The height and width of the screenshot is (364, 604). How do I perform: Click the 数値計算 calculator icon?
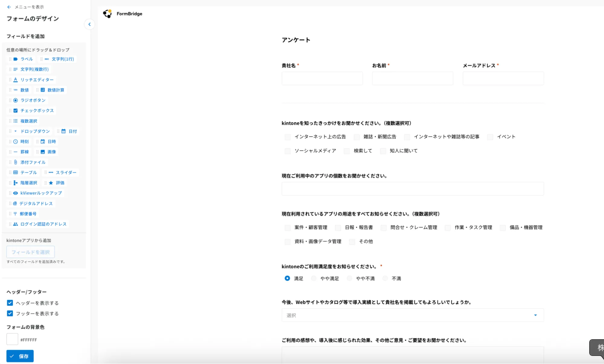point(43,90)
